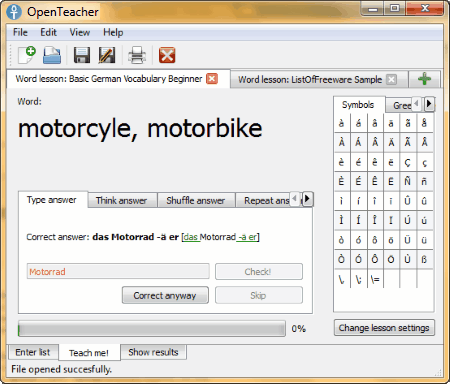Select the Basic German Vocabulary Beginner tab
450x384 pixels.
point(109,79)
